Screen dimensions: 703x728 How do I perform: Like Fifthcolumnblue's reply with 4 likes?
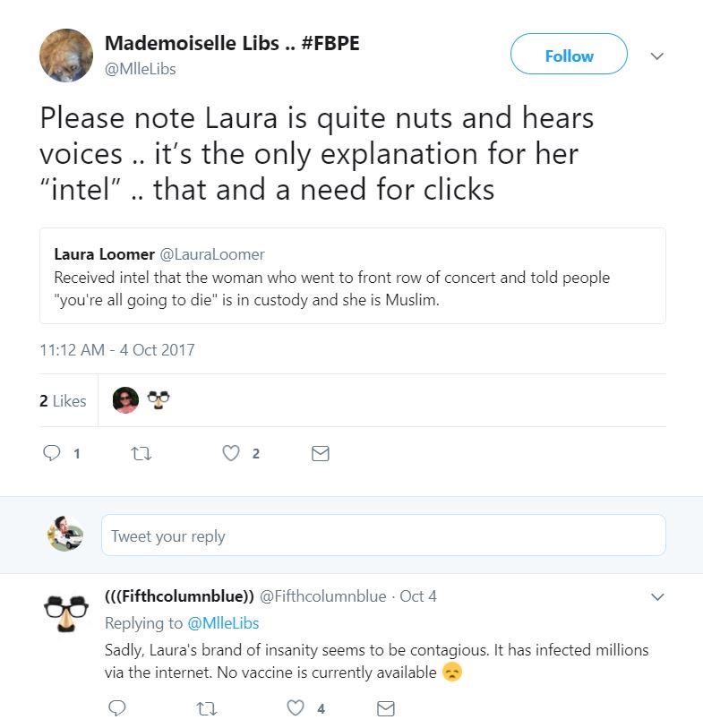coord(296,708)
